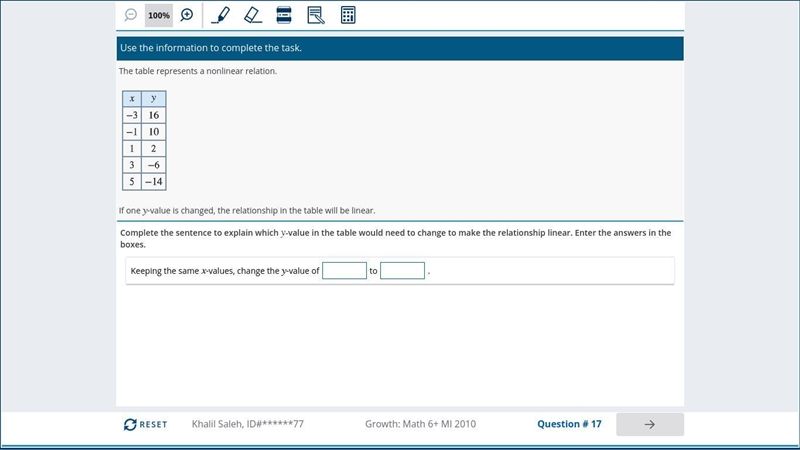Click table cell with y-value −6
The height and width of the screenshot is (450, 800).
[154, 165]
